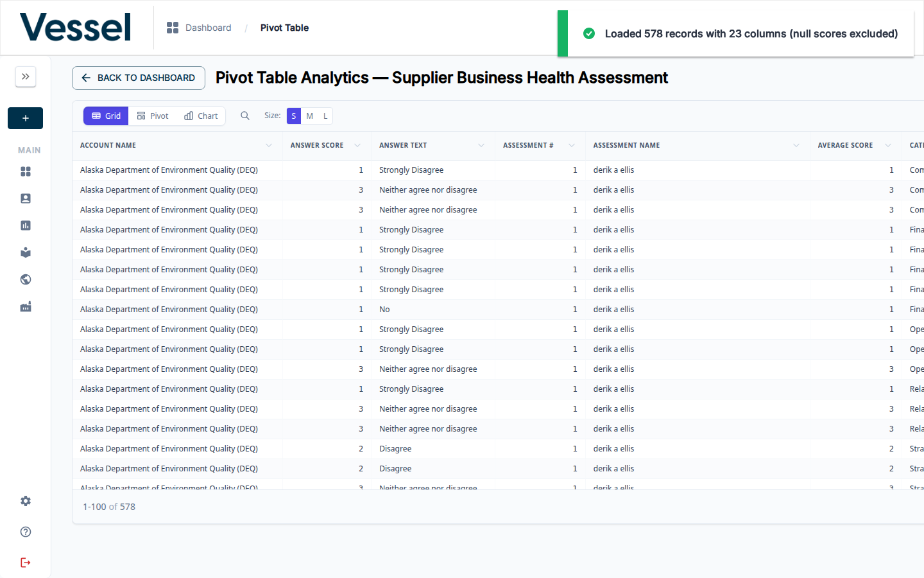Open the book reader sidebar icon
The width and height of the screenshot is (924, 578).
[26, 252]
